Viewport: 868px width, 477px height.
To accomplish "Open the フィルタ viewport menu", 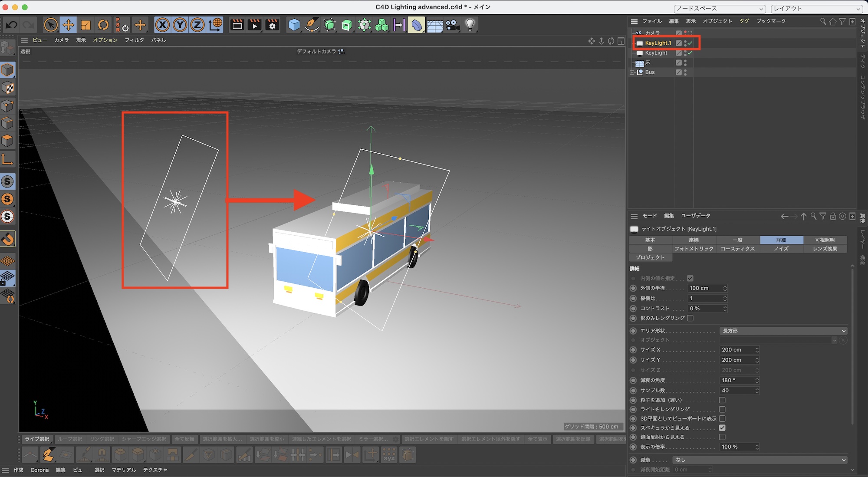I will [134, 40].
